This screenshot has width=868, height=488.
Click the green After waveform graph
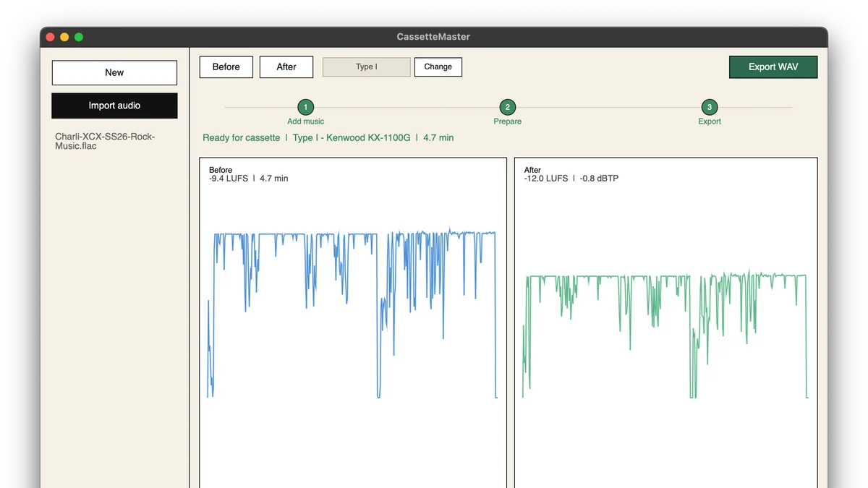click(x=665, y=335)
